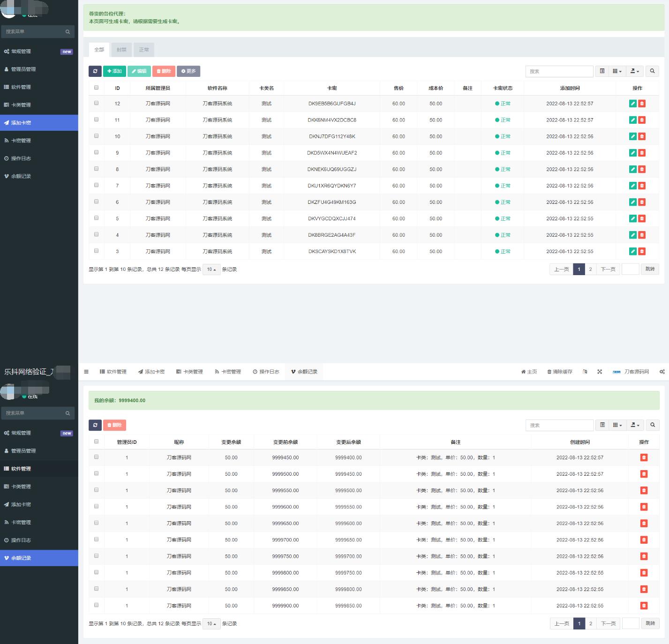Click the 主页 home icon in navigation bar
Image resolution: width=669 pixels, height=644 pixels.
529,372
